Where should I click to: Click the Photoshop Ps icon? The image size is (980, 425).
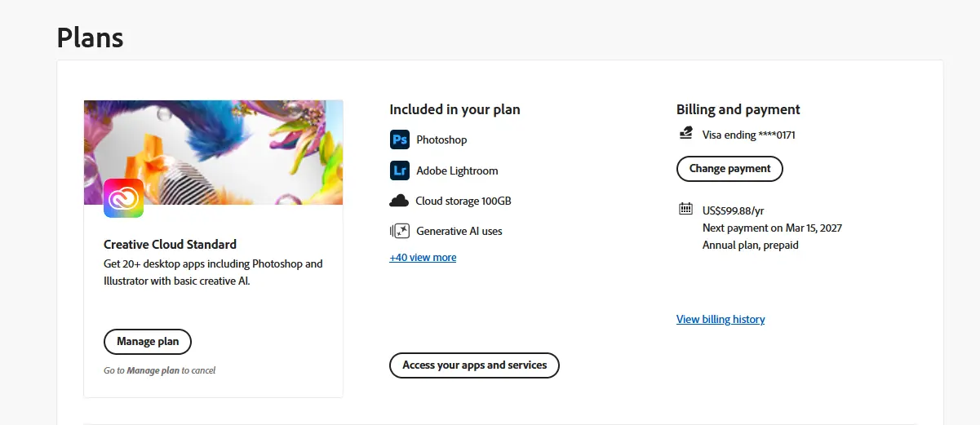coord(399,139)
